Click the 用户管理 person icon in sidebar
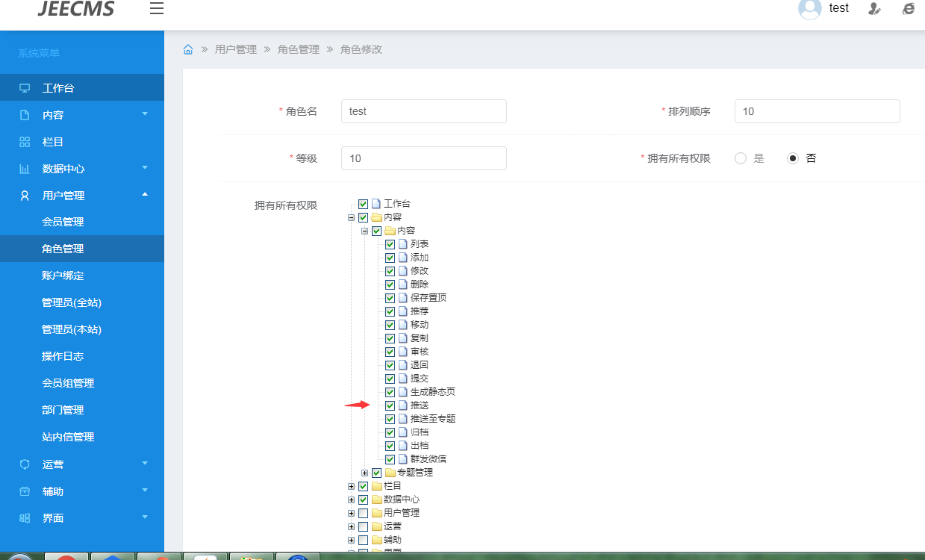925x560 pixels. point(25,196)
